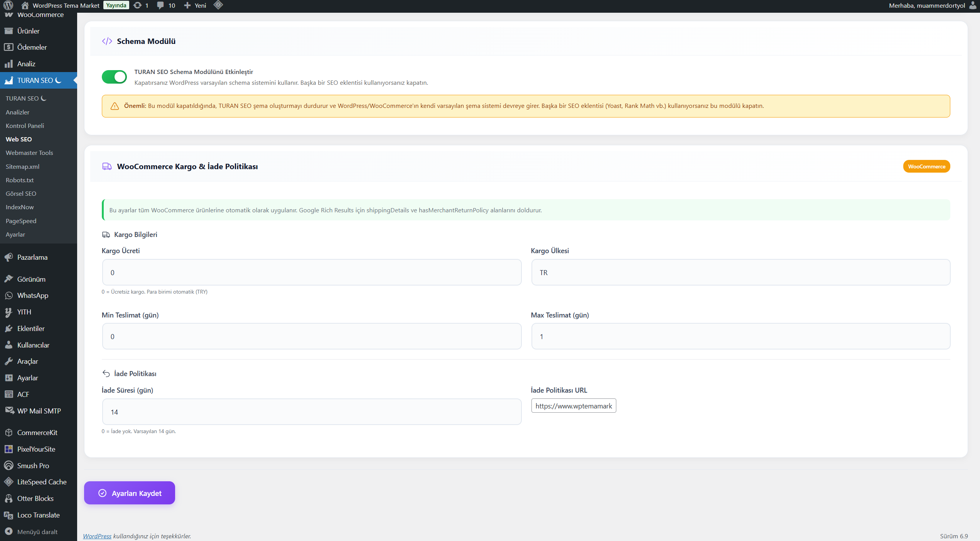Toggle the TURAN SEO Schema Module switch
The height and width of the screenshot is (541, 980).
click(114, 77)
